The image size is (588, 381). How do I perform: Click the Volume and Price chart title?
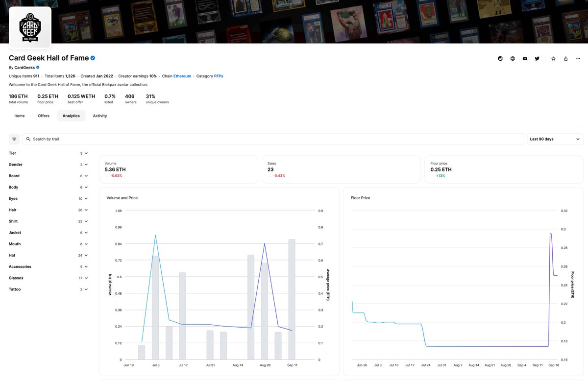(122, 198)
